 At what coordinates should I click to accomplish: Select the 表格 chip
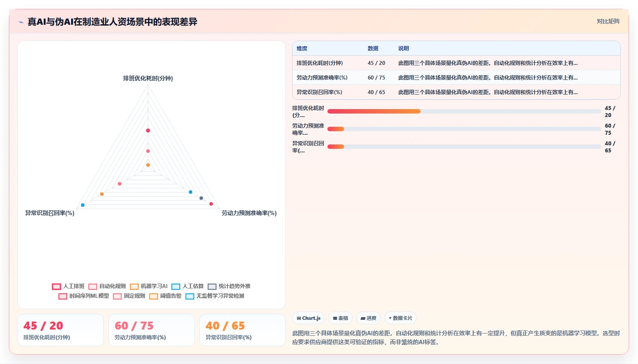(340, 318)
